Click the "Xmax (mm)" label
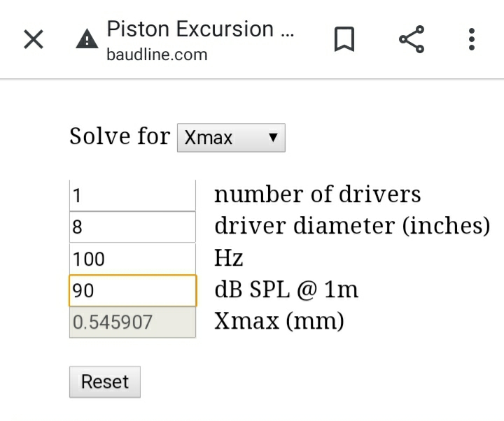504x421 pixels. [x=279, y=322]
